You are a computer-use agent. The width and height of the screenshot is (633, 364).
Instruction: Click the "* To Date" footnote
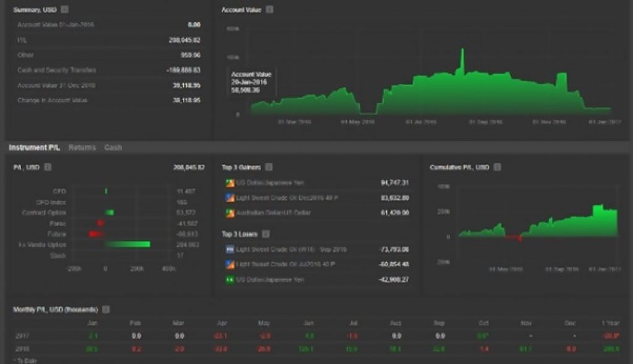pos(25,360)
